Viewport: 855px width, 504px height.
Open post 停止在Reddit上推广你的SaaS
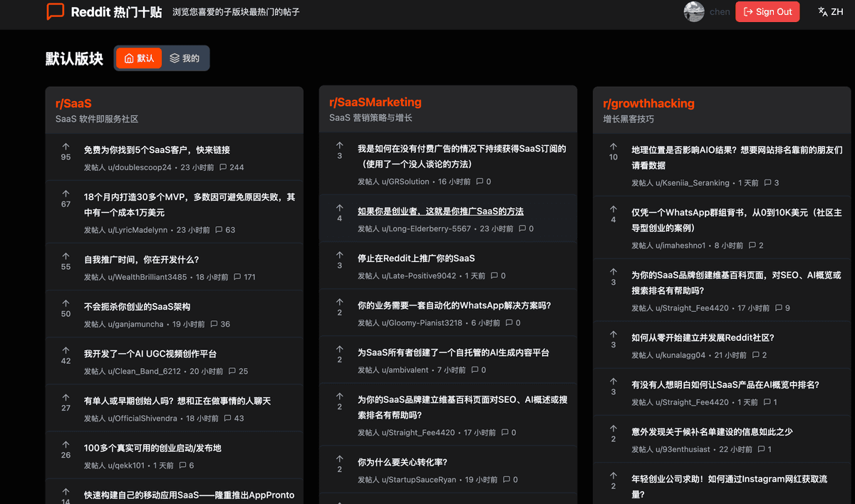tap(416, 258)
